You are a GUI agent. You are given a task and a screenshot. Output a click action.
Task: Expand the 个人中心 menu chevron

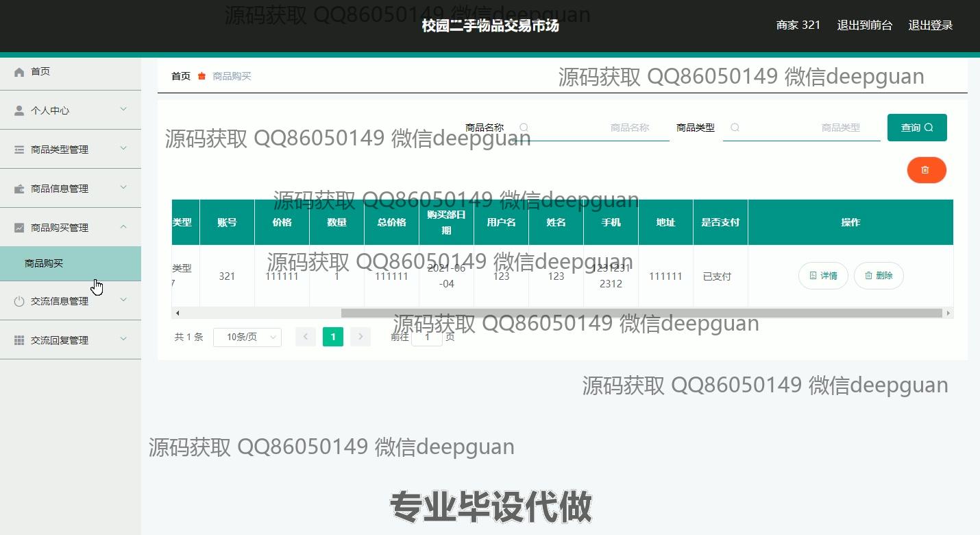coord(123,109)
